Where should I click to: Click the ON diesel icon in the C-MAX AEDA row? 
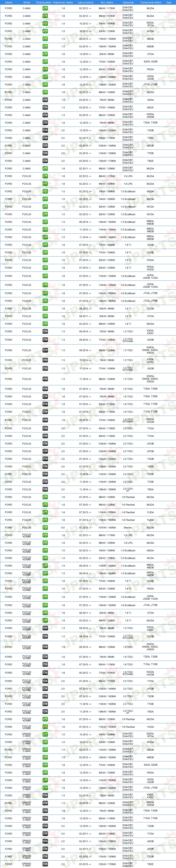45,107
